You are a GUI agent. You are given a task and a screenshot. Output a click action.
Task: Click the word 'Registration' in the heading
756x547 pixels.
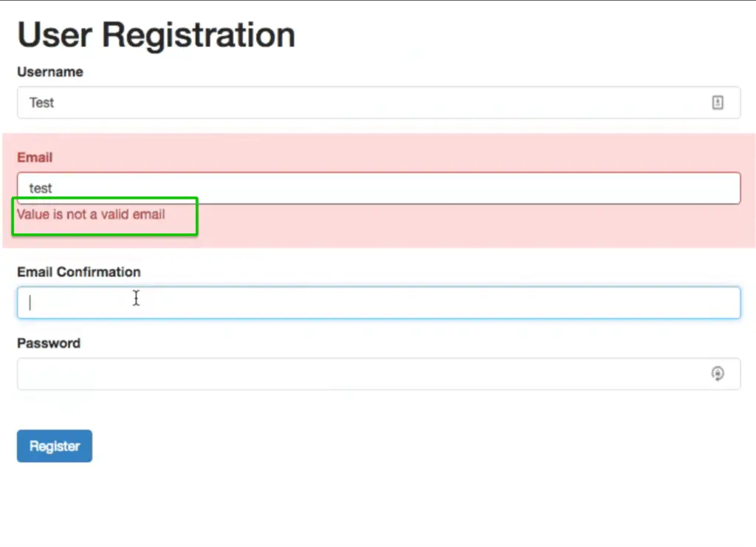tap(199, 35)
